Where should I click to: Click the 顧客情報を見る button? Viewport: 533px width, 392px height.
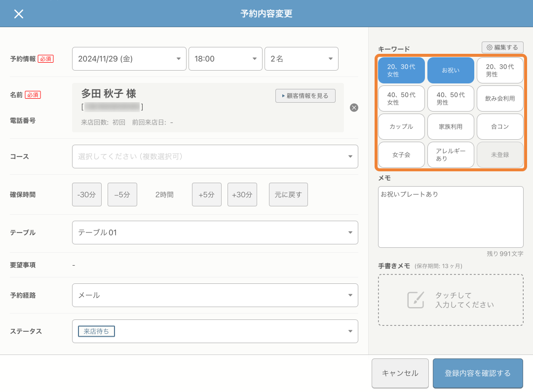(x=305, y=96)
